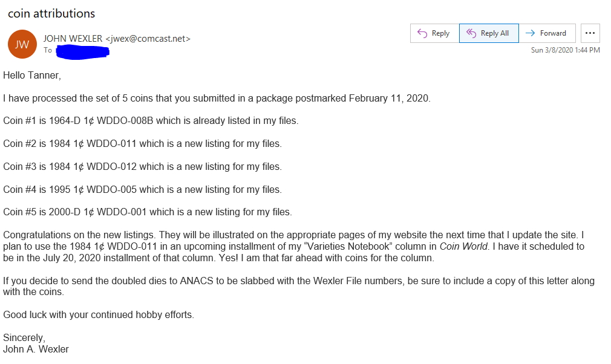Screen dimensions: 611x364
Task: Click the Reply All double-arrow icon
Action: pyautogui.click(x=471, y=33)
